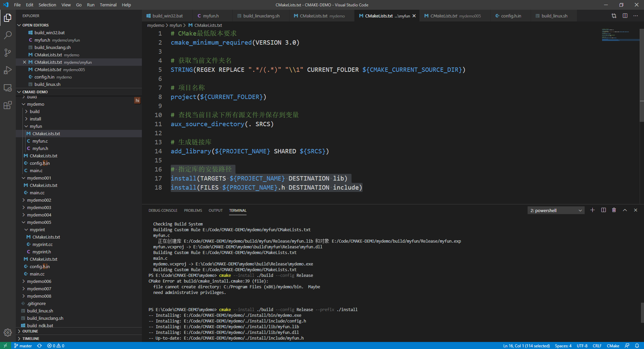Click the editor vertical scrollbar
644x349 pixels.
click(x=641, y=67)
